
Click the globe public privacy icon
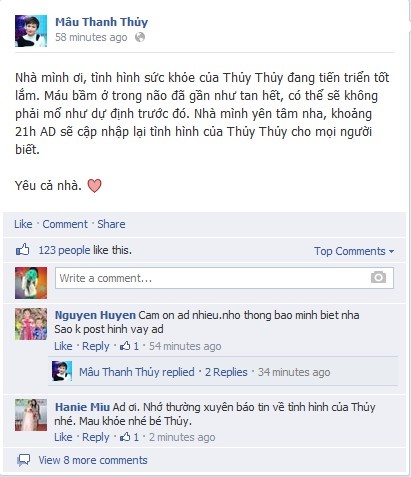[140, 37]
